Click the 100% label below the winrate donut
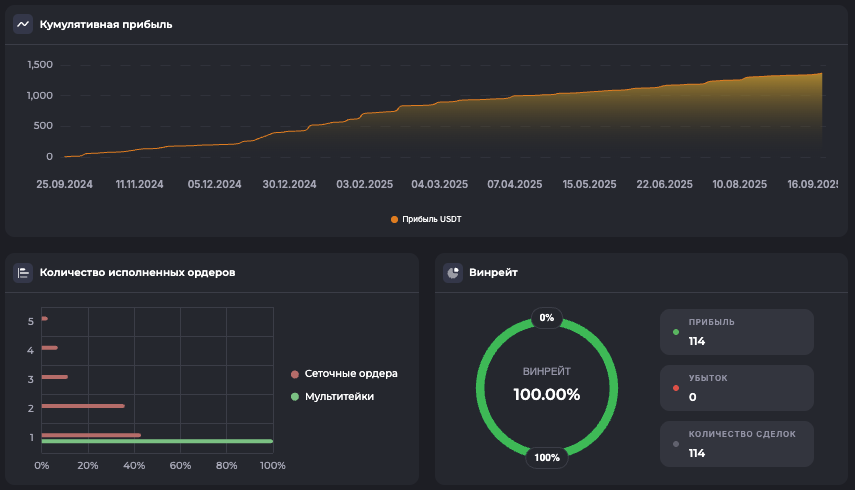Viewport: 855px width, 490px height. (547, 458)
